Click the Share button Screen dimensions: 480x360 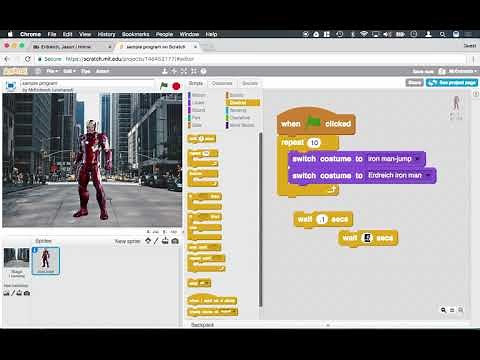click(x=414, y=83)
